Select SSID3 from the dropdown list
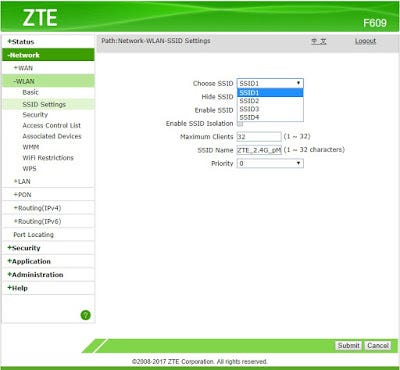This screenshot has height=370, width=400. pos(270,109)
